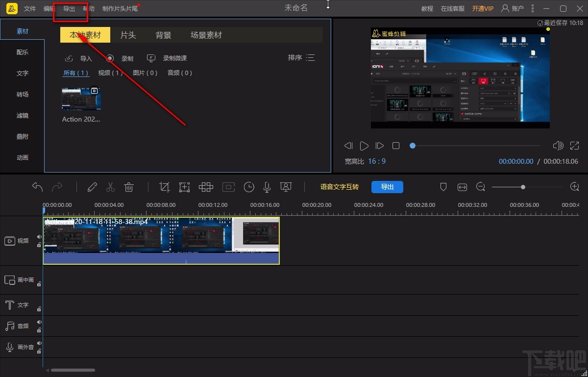The image size is (588, 377).
Task: Stop the preview playback
Action: pos(396,146)
